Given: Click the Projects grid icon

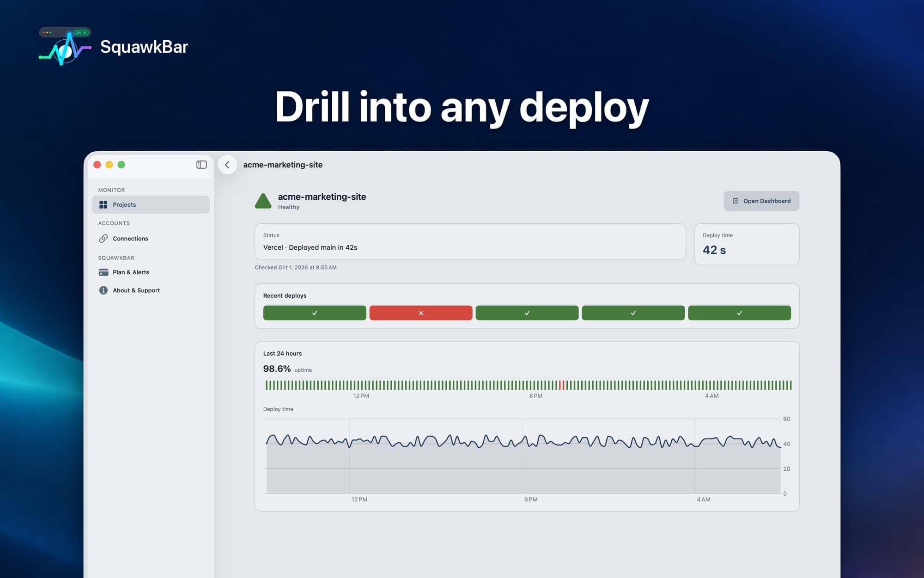Looking at the screenshot, I should tap(103, 204).
